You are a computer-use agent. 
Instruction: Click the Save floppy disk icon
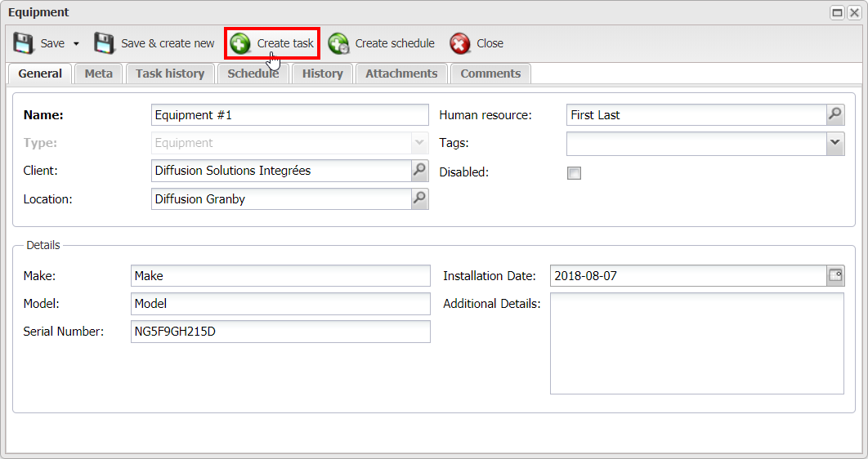[x=23, y=43]
